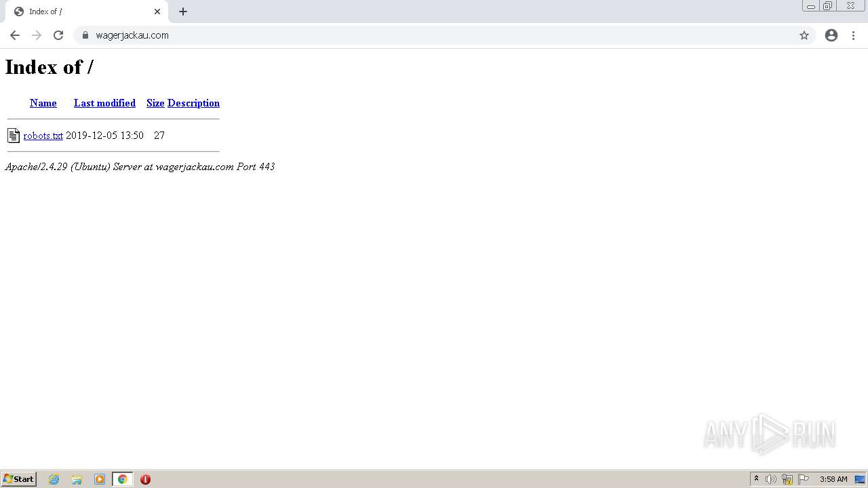Open the Chrome profile avatar icon

click(x=831, y=35)
